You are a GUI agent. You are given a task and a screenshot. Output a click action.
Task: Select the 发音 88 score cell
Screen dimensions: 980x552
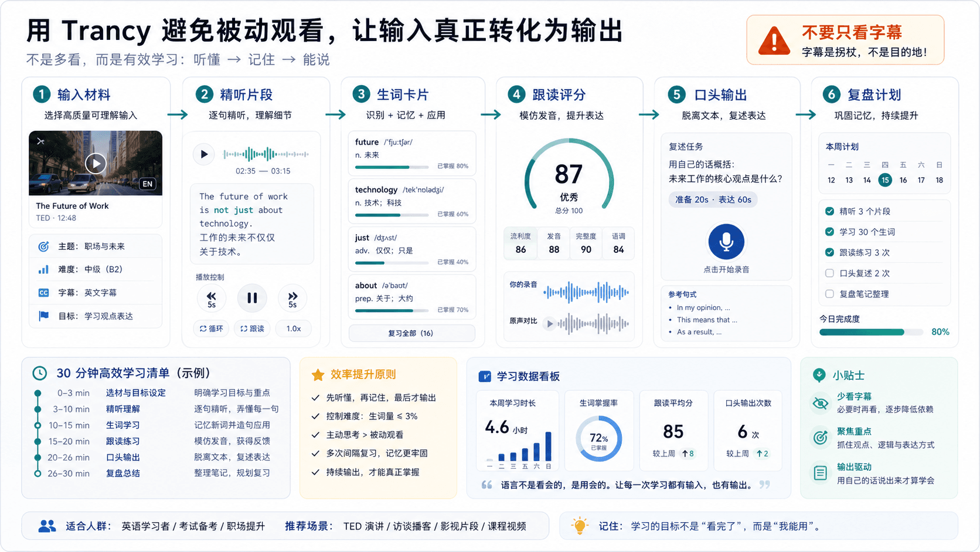pyautogui.click(x=554, y=243)
